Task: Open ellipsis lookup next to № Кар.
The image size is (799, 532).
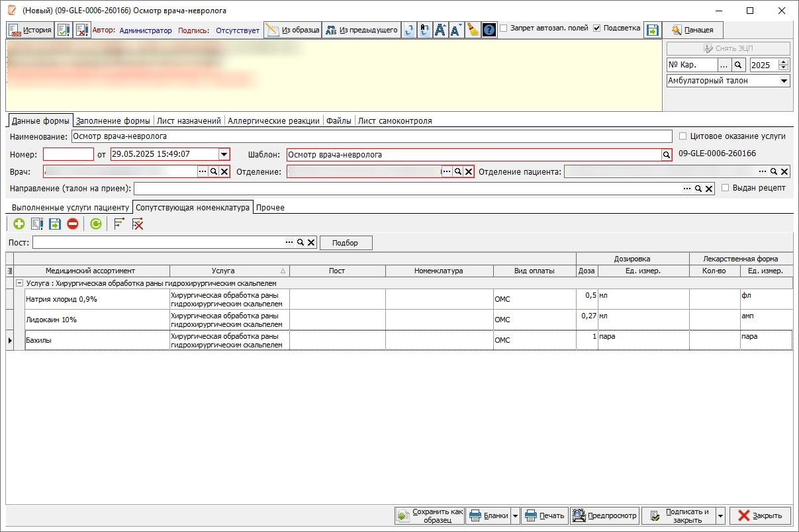Action: click(x=724, y=65)
